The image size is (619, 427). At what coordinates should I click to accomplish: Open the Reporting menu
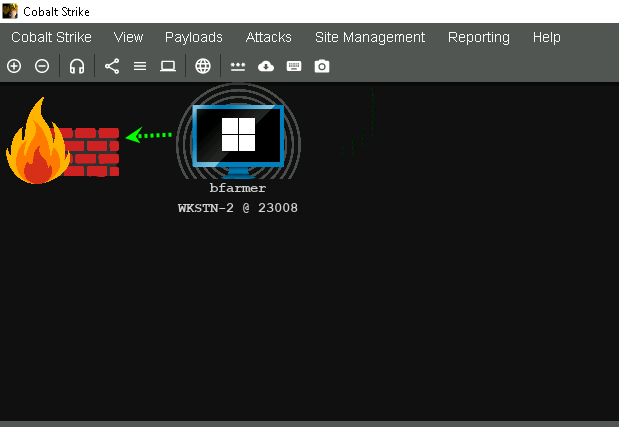[x=479, y=37]
